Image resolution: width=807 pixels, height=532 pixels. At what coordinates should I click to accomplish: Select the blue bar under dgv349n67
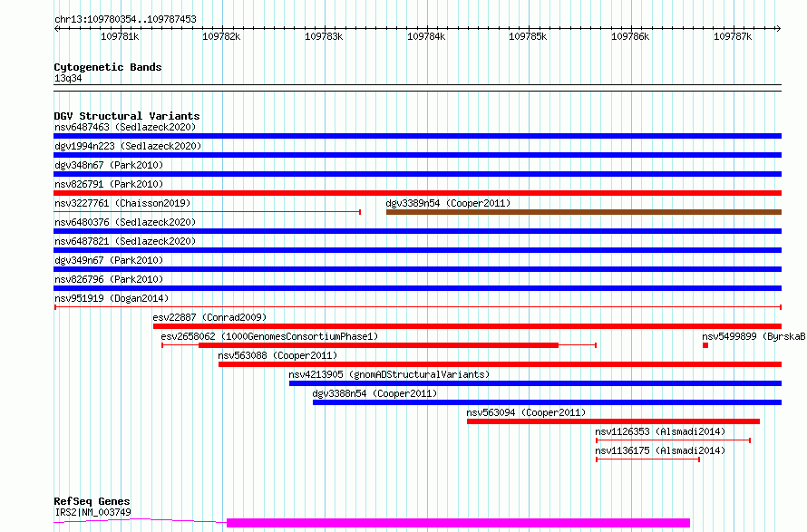[x=417, y=269]
